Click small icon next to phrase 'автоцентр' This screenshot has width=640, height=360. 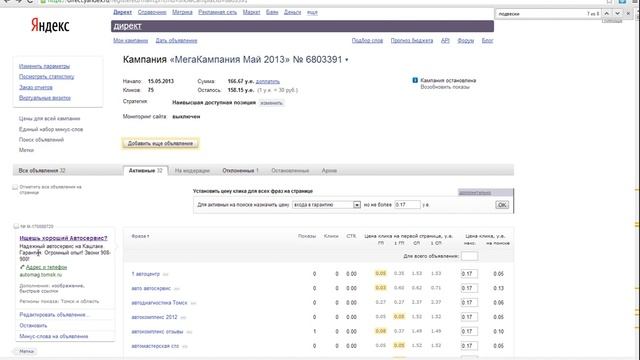click(x=165, y=274)
